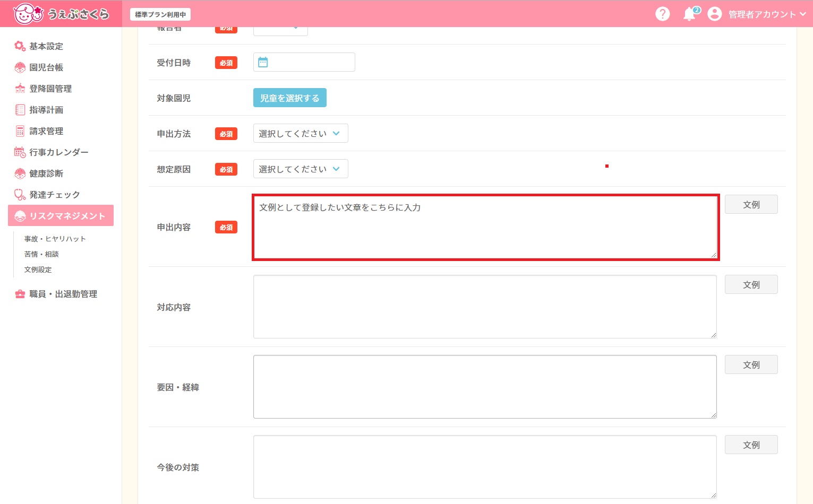
Task: Click the うぇぶさくら logo
Action: tap(61, 14)
